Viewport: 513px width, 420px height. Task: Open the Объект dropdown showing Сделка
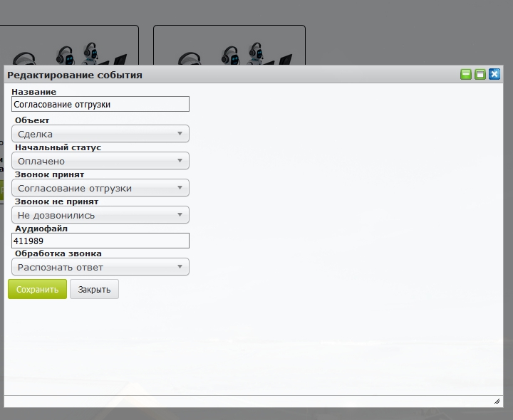click(x=100, y=134)
